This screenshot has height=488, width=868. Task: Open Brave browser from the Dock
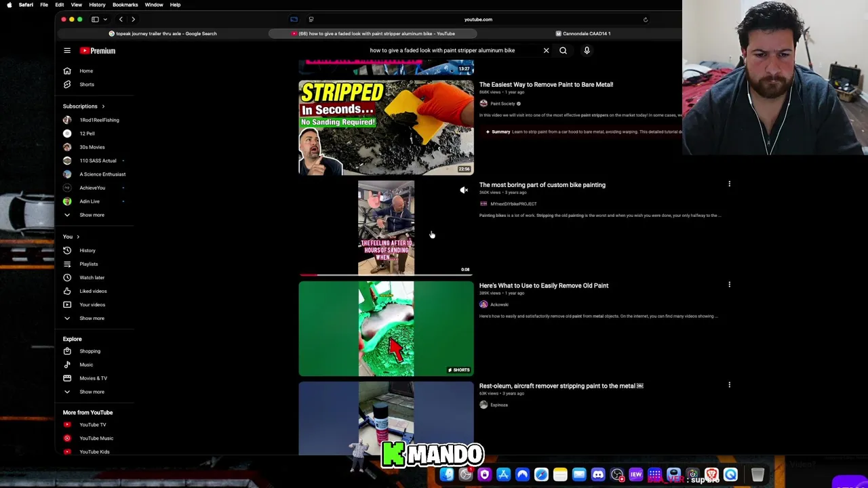click(x=711, y=475)
